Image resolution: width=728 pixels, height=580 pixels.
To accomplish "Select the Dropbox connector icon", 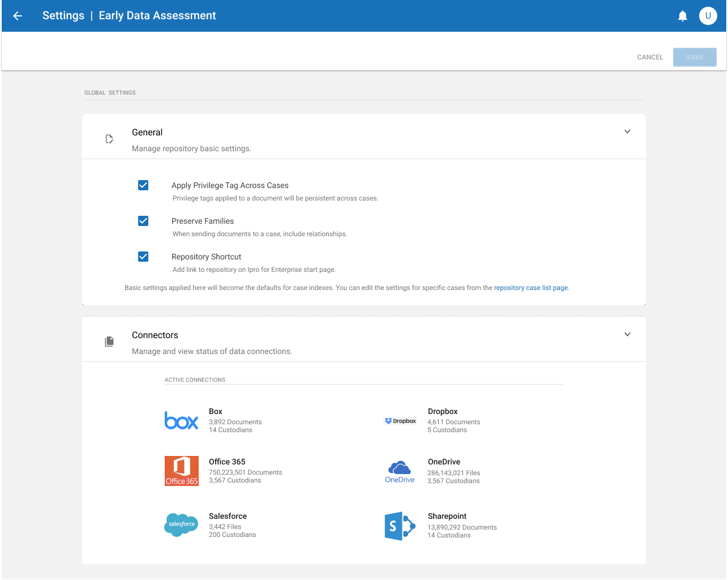I will (x=400, y=421).
